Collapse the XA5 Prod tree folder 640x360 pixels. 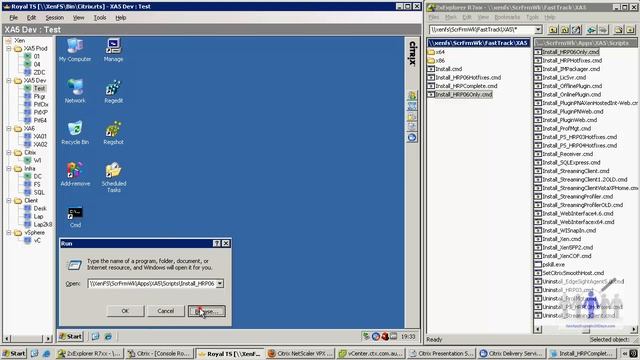9,48
